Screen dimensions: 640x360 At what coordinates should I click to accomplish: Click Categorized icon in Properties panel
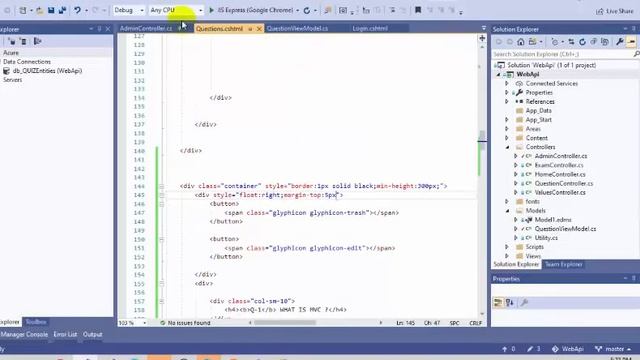click(x=498, y=302)
